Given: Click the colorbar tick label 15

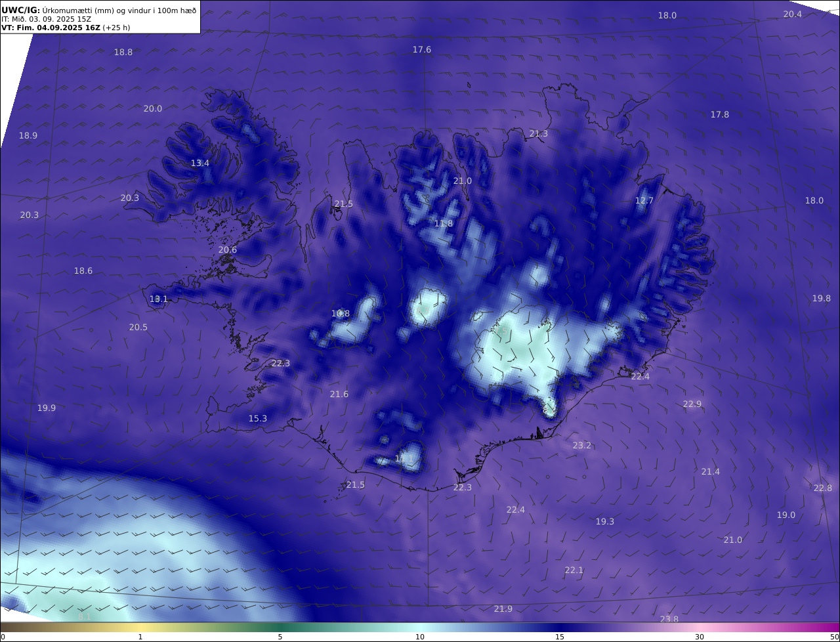Looking at the screenshot, I should pos(560,637).
